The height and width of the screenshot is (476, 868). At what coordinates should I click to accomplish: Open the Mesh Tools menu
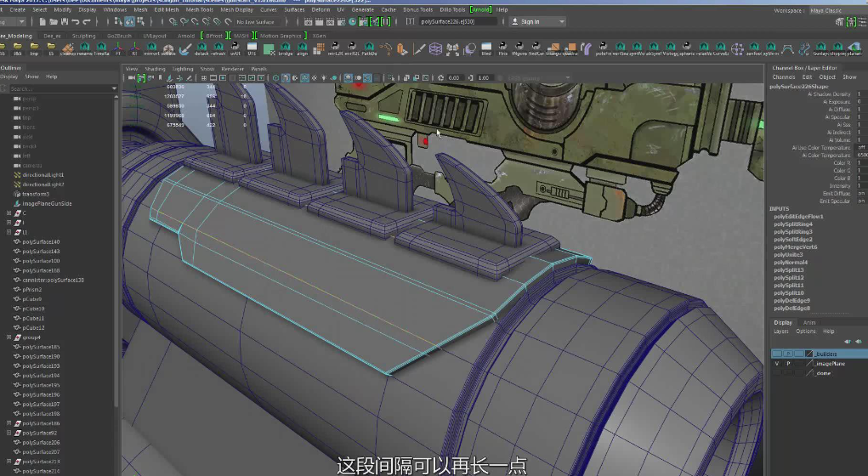coord(199,9)
